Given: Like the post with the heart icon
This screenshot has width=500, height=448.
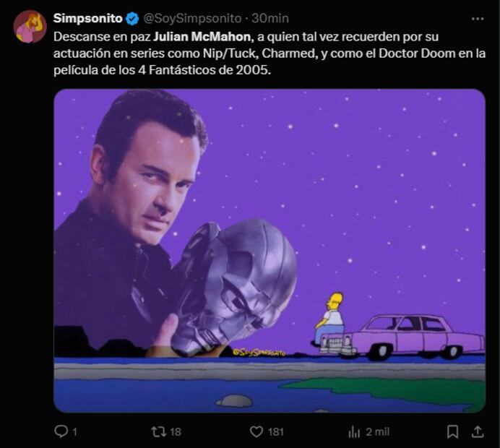Looking at the screenshot, I should pyautogui.click(x=256, y=431).
